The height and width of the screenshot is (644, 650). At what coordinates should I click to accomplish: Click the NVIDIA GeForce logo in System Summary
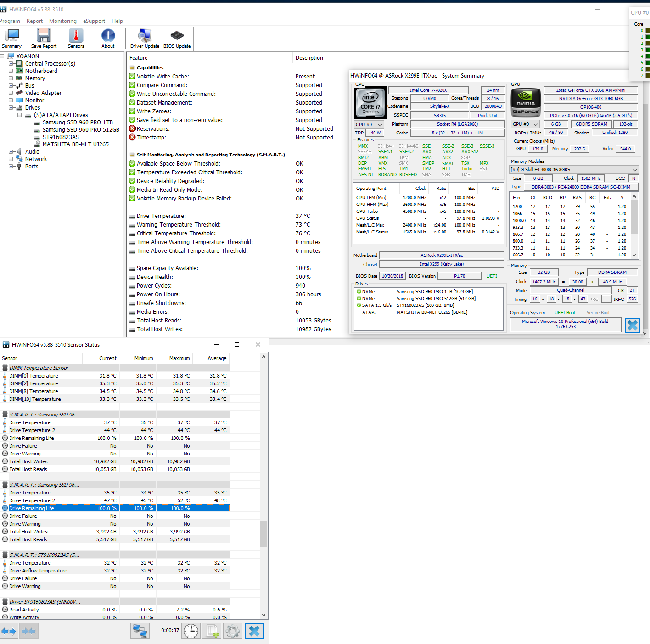click(526, 103)
